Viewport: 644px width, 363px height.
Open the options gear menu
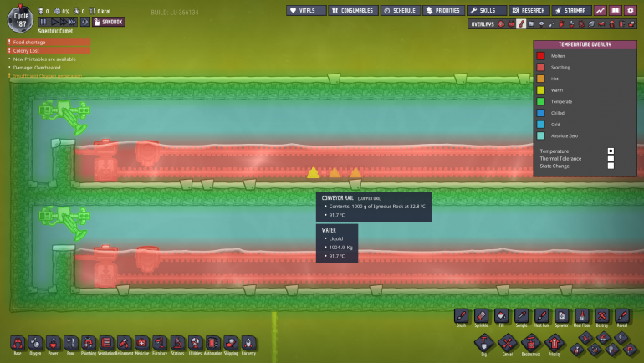tap(631, 10)
